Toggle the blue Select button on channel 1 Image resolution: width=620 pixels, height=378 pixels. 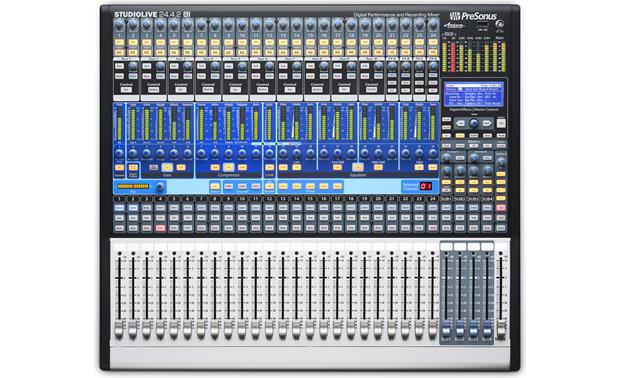[x=119, y=208]
